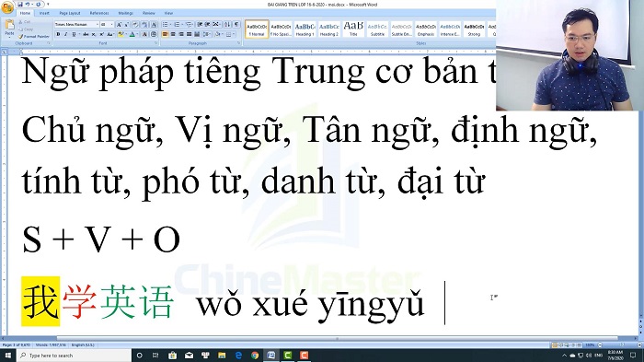
Task: Apply the Strong style
Action: [x=474, y=29]
